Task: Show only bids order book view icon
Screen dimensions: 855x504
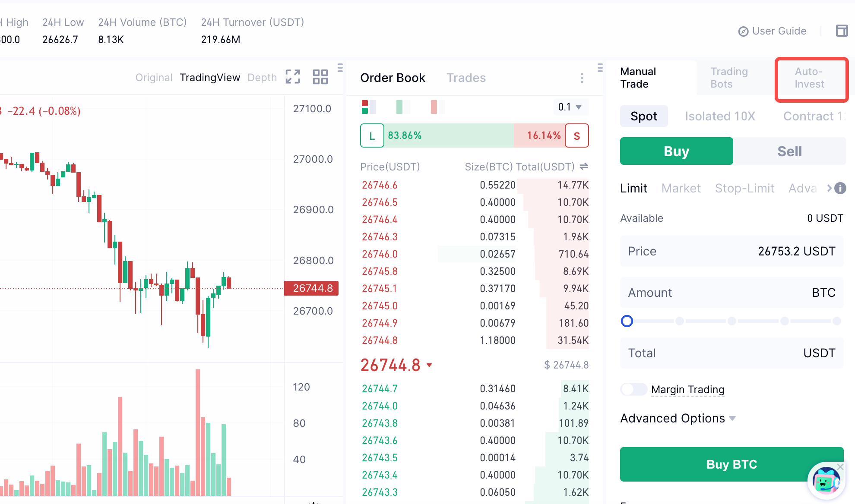Action: (402, 107)
